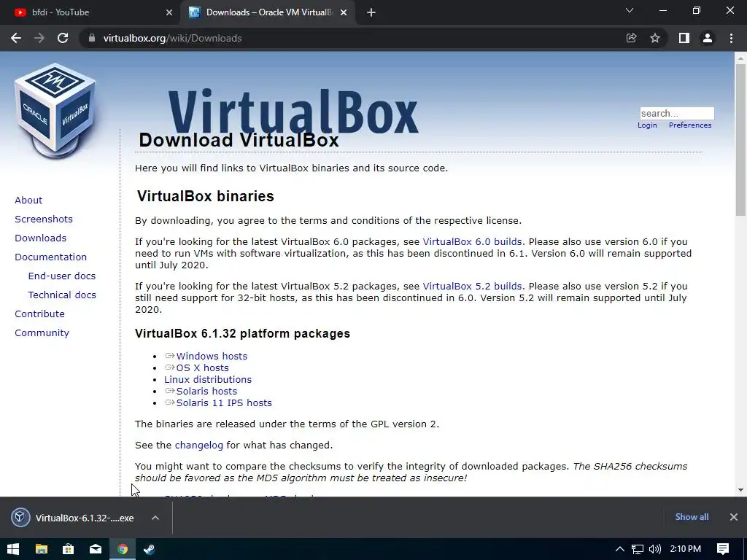Click Show all downloads
Screen dimensions: 747x560
click(692, 517)
